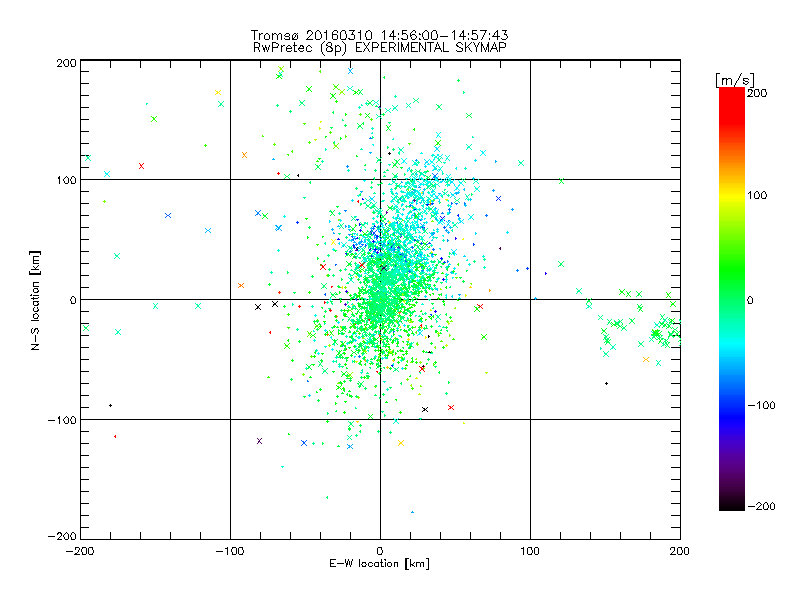Click the title line 'Tromsø 20160310 14:56:00-14:57:43'
The image size is (800, 600).
(379, 35)
